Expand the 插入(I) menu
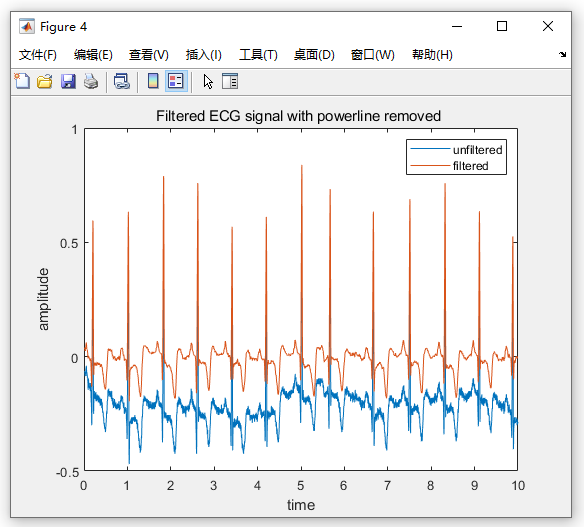This screenshot has width=584, height=527. pyautogui.click(x=204, y=55)
